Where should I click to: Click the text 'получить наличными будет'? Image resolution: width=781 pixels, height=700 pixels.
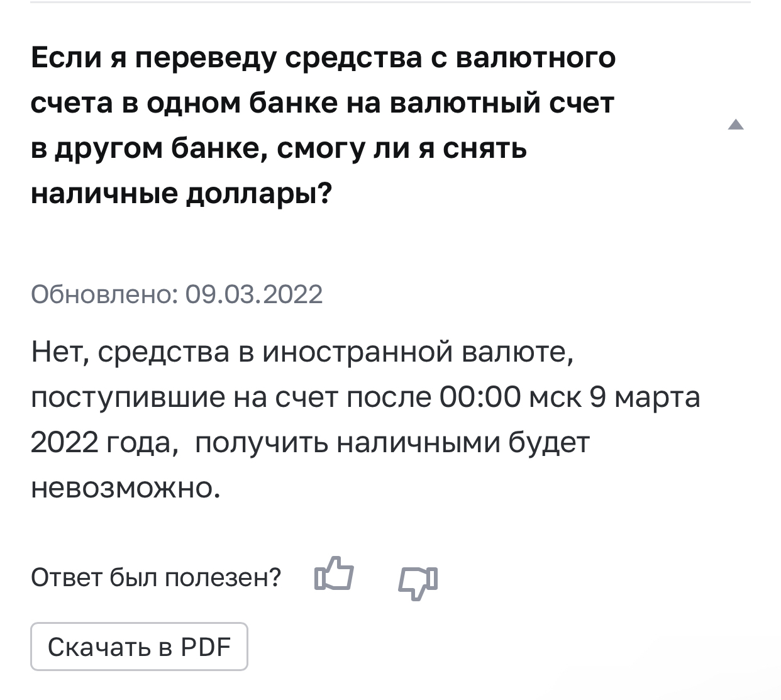click(x=392, y=443)
